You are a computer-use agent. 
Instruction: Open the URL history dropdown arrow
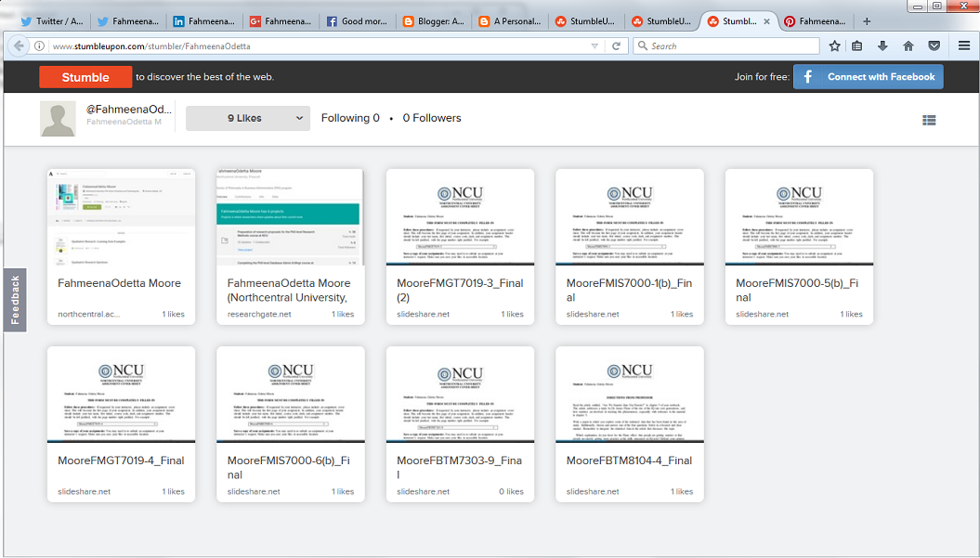(595, 46)
